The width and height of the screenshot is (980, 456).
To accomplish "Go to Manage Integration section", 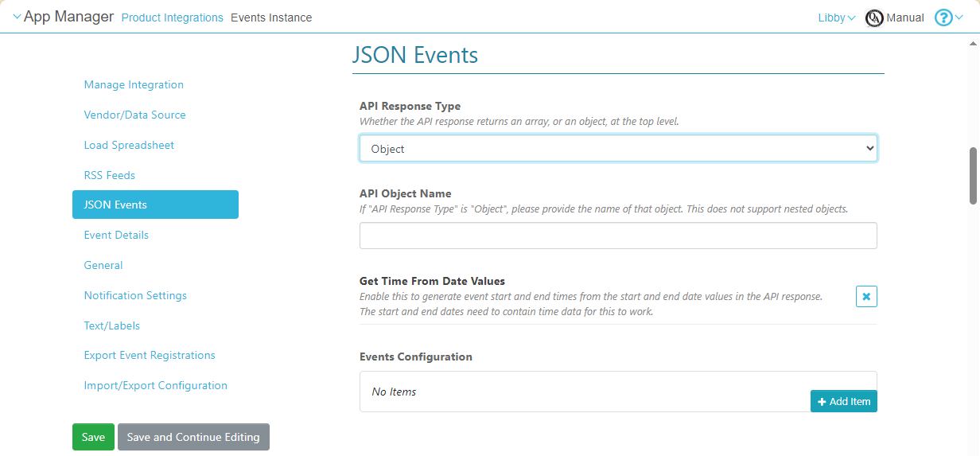I will click(x=134, y=85).
